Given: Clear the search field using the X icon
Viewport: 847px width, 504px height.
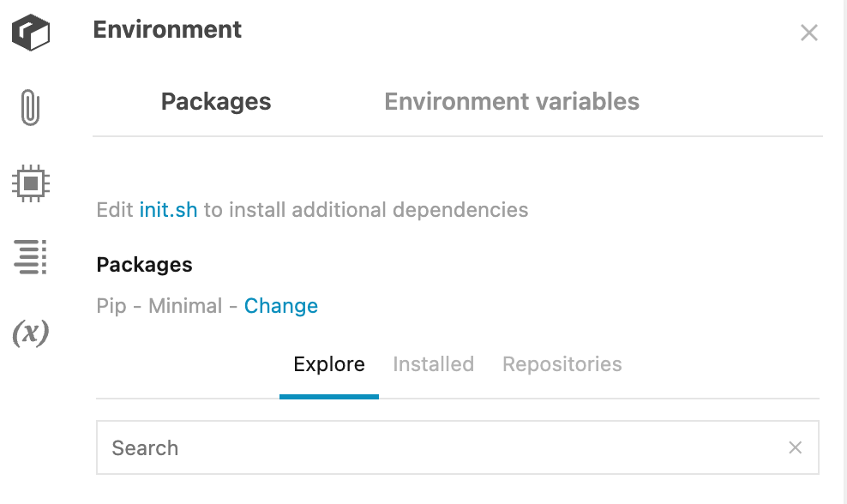Looking at the screenshot, I should click(x=795, y=447).
